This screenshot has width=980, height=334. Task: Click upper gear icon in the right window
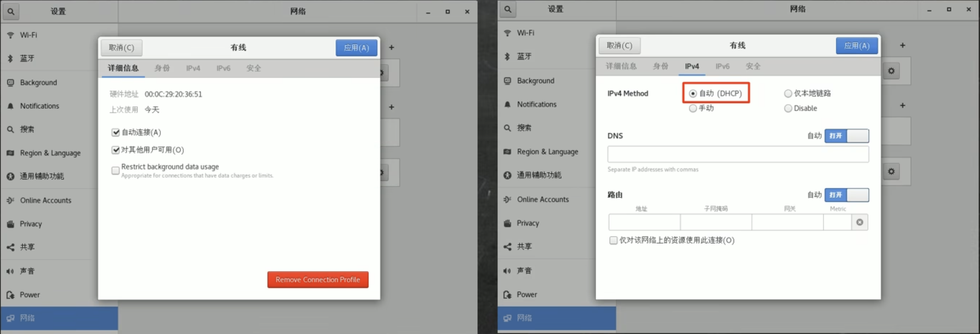[x=891, y=71]
